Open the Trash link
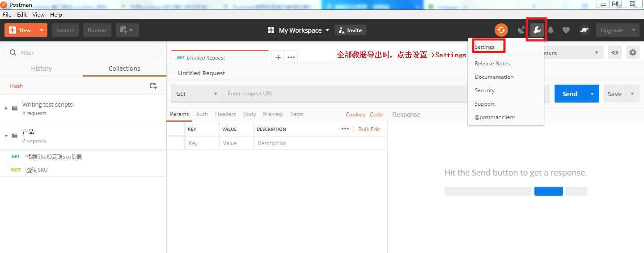The width and height of the screenshot is (644, 253). pos(16,86)
